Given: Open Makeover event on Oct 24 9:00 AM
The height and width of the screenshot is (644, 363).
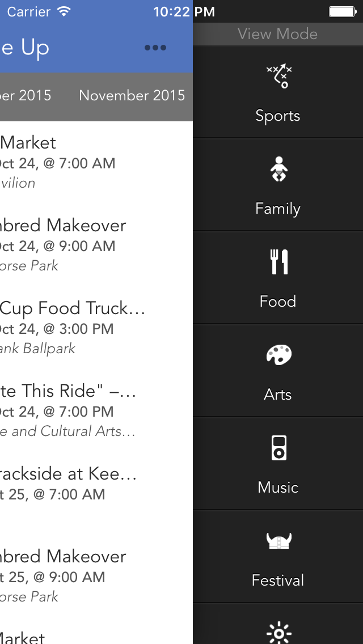Looking at the screenshot, I should pyautogui.click(x=96, y=245).
